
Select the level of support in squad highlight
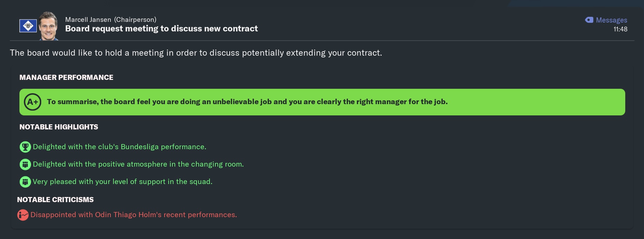pyautogui.click(x=123, y=182)
